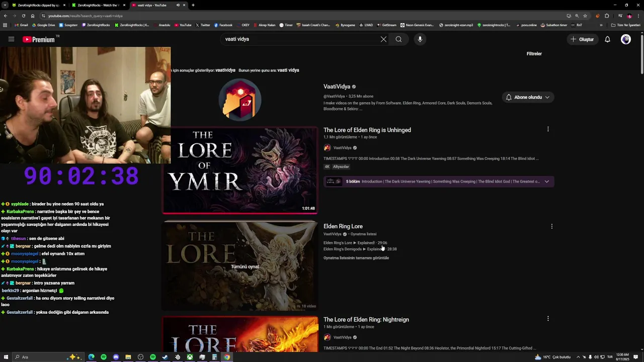Switch to ZeroKnightRocks - Watch tab
The image size is (644, 362).
click(98, 5)
